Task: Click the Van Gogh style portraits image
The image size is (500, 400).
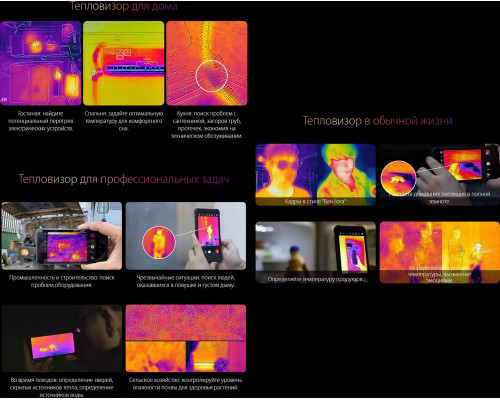Action: [315, 175]
